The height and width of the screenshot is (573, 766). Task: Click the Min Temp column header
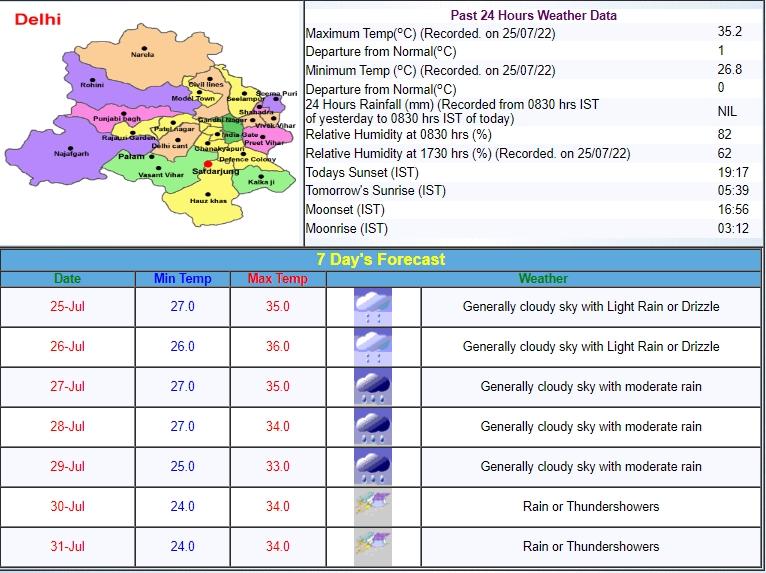182,279
